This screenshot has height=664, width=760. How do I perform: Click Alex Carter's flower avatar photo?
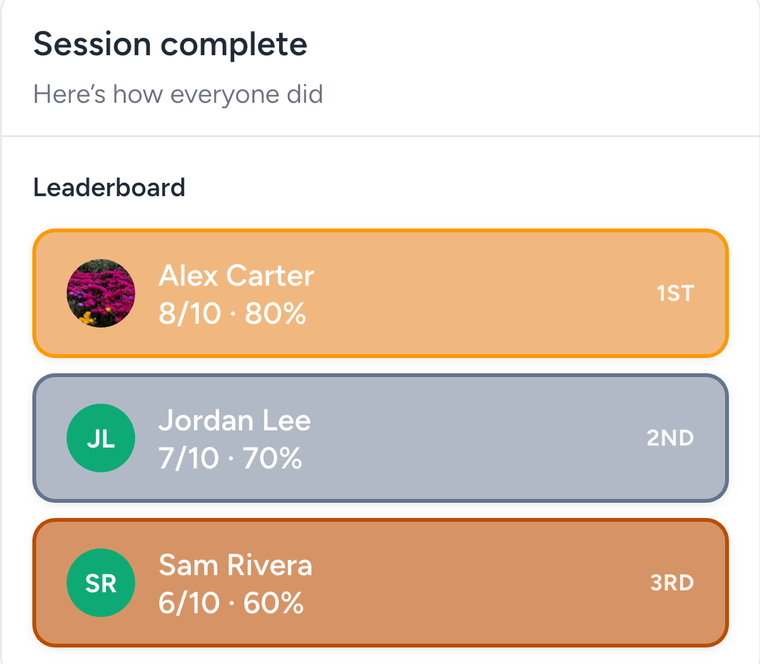(101, 293)
